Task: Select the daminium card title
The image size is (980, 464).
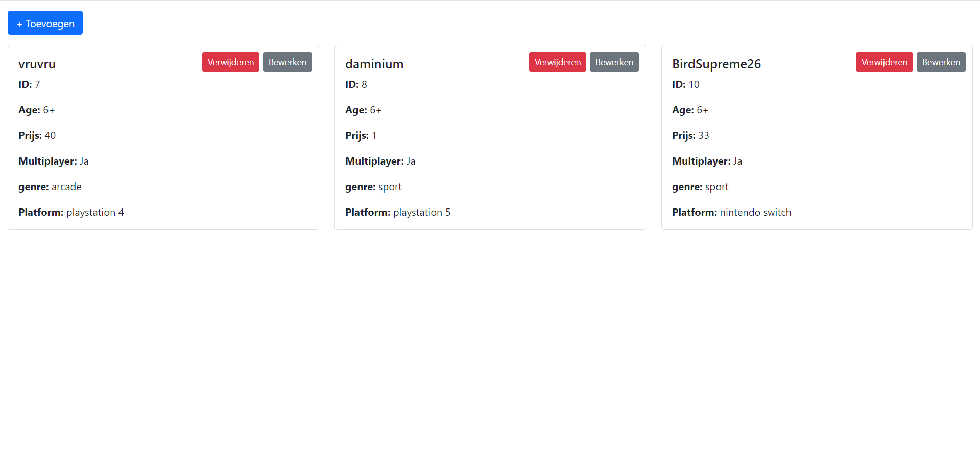Action: (374, 64)
